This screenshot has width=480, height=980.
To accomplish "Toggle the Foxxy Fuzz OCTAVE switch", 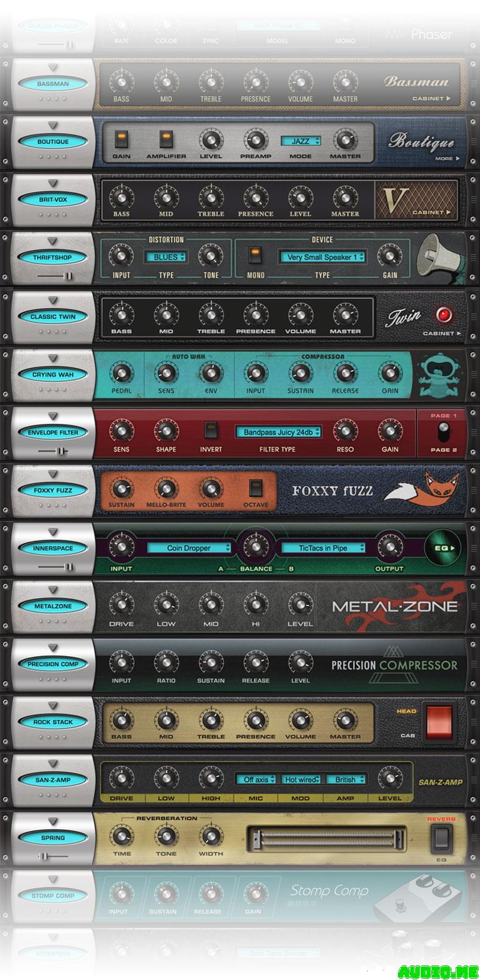I will (x=255, y=489).
